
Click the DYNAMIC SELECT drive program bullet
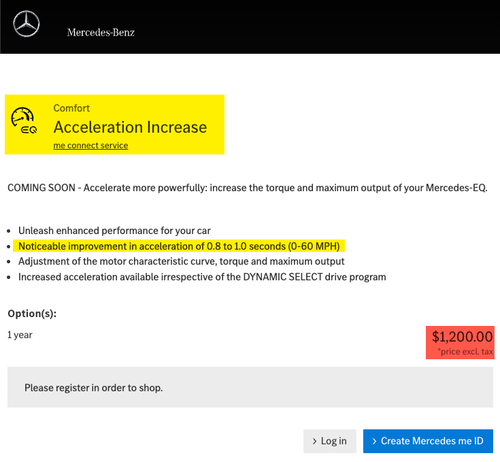[x=202, y=277]
